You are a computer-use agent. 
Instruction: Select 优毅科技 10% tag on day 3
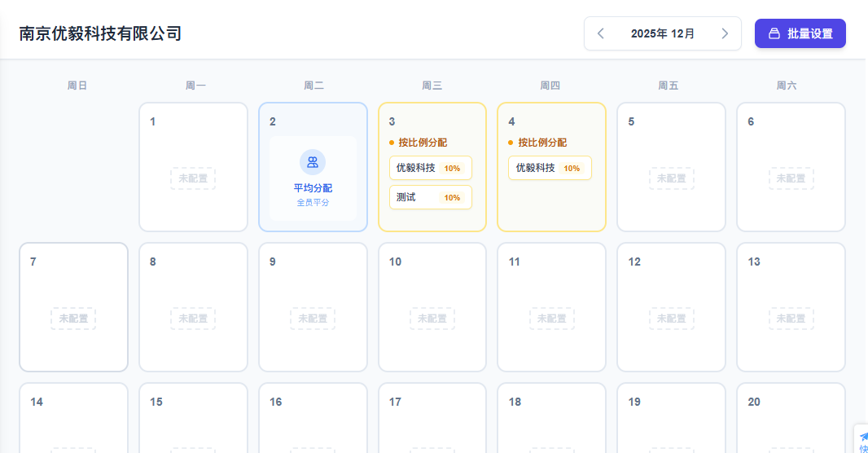[430, 168]
